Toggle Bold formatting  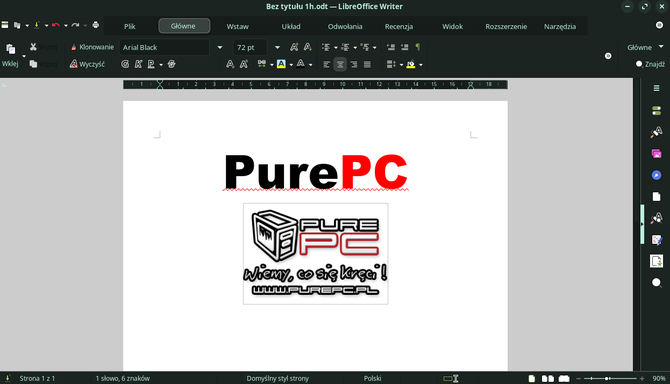(125, 64)
